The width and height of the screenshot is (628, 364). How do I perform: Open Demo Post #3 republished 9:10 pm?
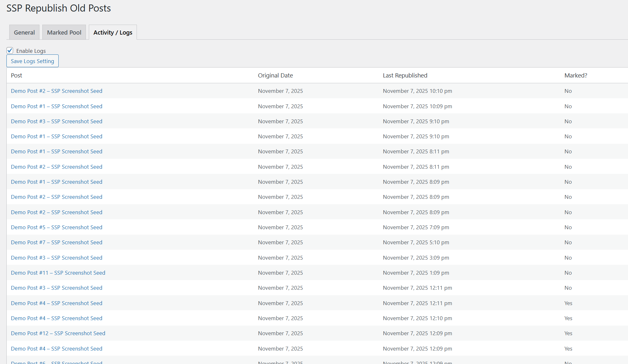point(56,121)
